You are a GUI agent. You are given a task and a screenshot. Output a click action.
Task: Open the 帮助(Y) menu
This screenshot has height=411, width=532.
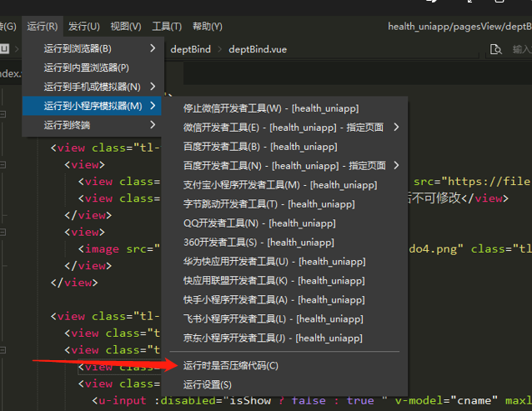pyautogui.click(x=208, y=27)
